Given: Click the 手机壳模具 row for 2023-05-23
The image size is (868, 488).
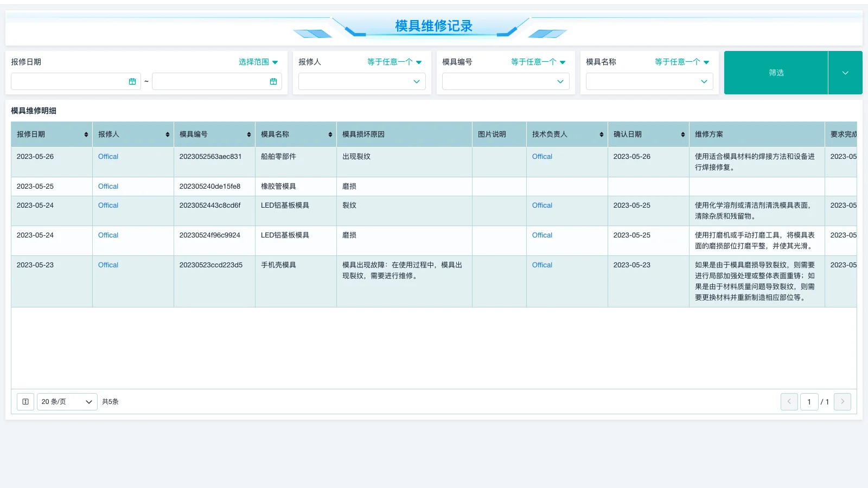Looking at the screenshot, I should [278, 265].
